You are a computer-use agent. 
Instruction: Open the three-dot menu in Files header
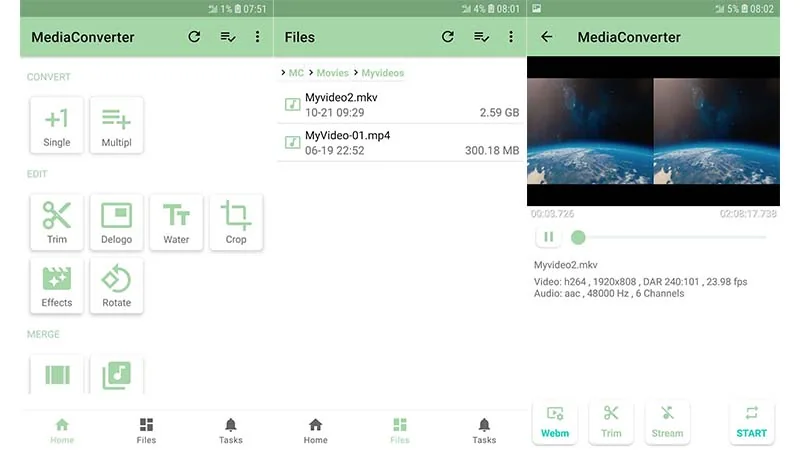point(511,37)
